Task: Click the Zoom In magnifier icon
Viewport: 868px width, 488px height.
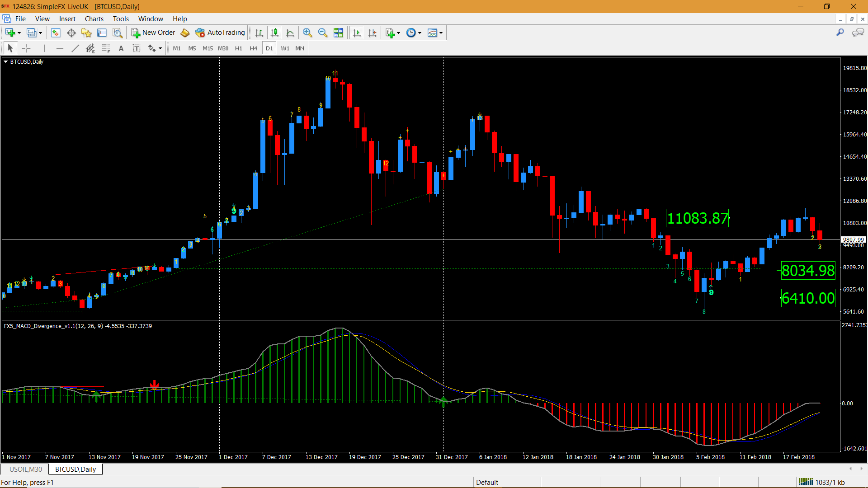Action: pos(307,33)
